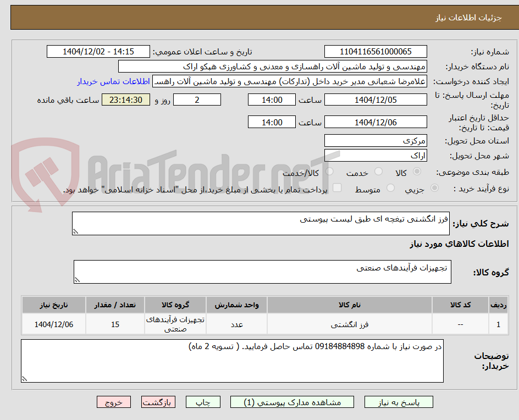Click the تاریخ نیاز column header
The image size is (519, 420).
point(54,305)
